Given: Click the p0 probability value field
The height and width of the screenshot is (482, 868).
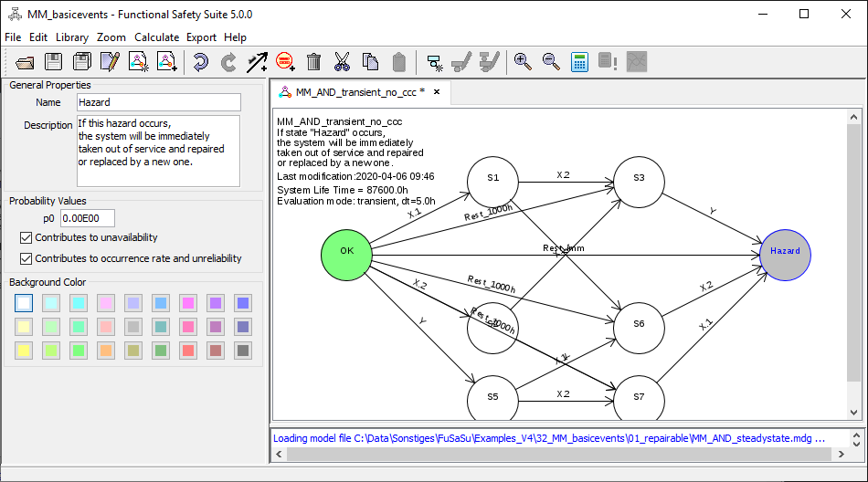Looking at the screenshot, I should pyautogui.click(x=88, y=218).
